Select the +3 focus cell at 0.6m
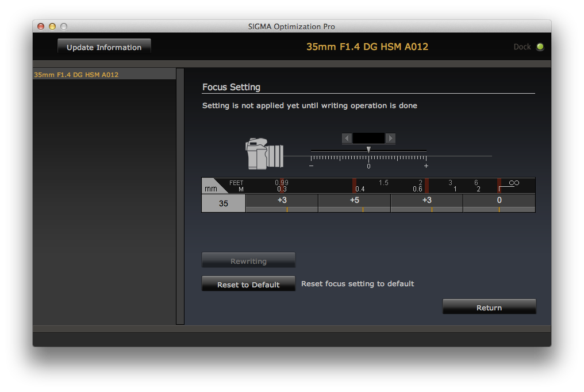This screenshot has height=392, width=584. [427, 203]
